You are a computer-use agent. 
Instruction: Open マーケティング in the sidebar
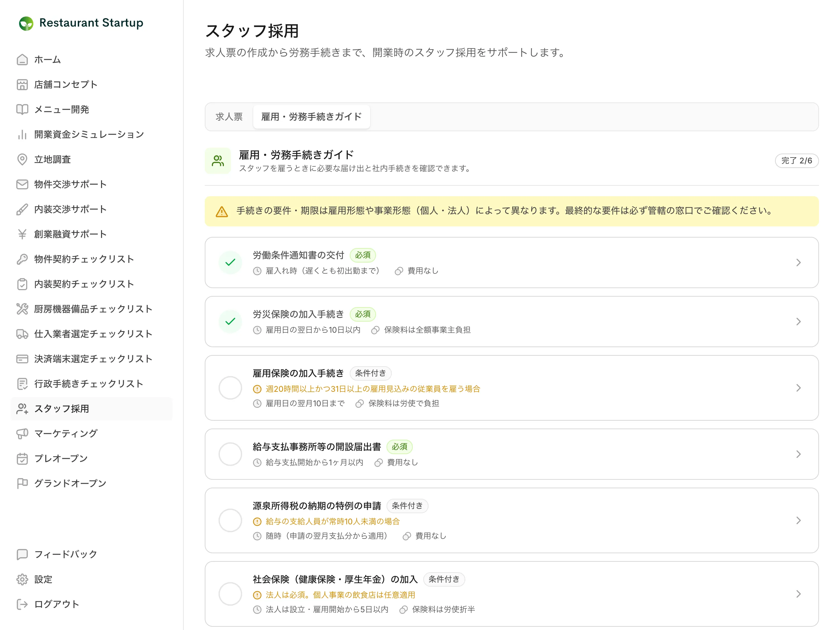[92, 434]
